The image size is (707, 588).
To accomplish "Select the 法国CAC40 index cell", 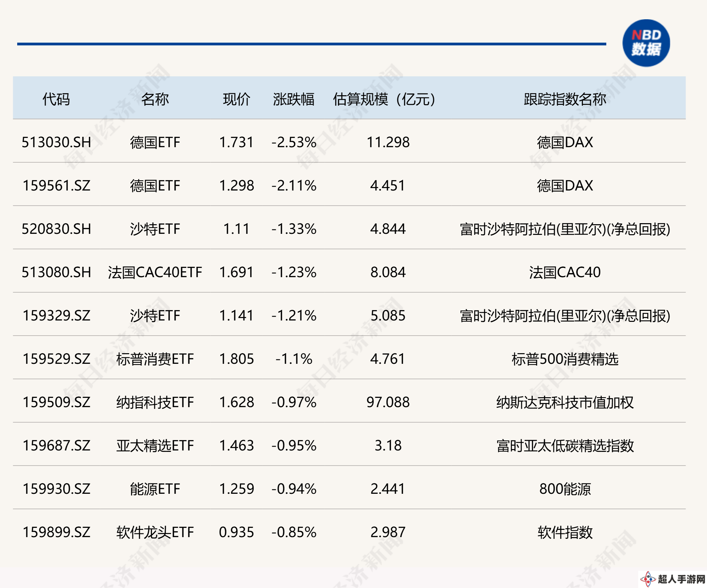I will [x=565, y=272].
